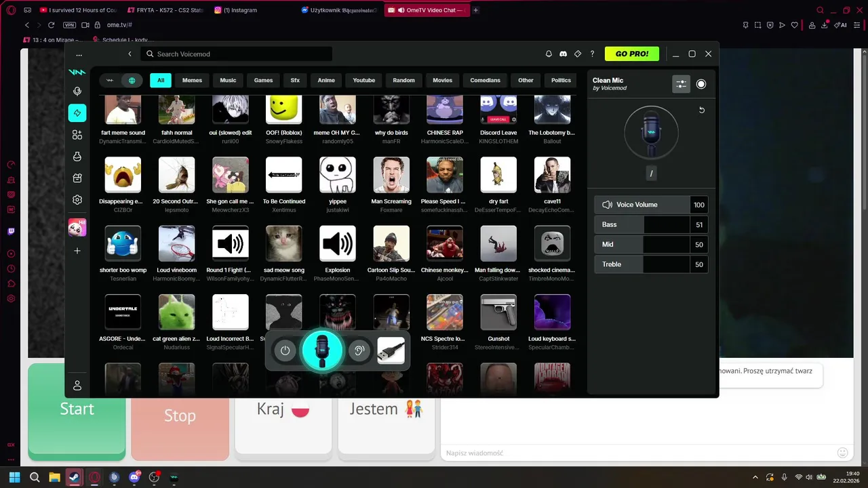This screenshot has width=868, height=488.
Task: Open the Discord icon in Voicemod header
Action: [x=564, y=54]
